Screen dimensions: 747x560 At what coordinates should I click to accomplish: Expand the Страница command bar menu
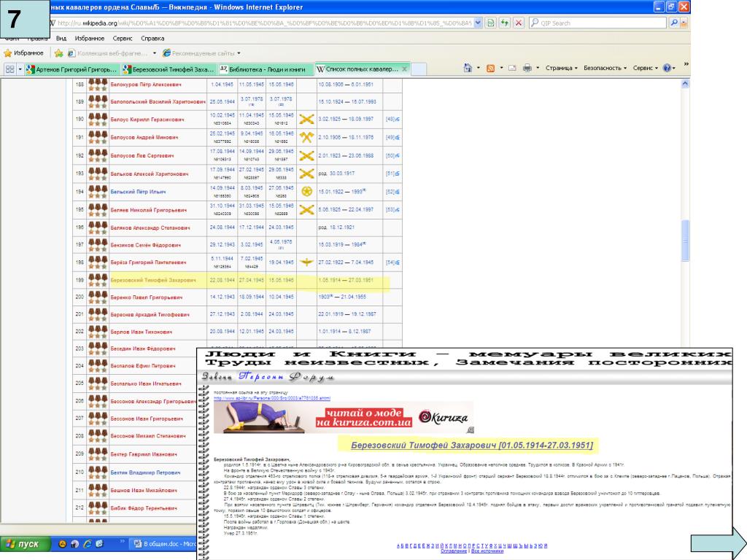coord(561,68)
